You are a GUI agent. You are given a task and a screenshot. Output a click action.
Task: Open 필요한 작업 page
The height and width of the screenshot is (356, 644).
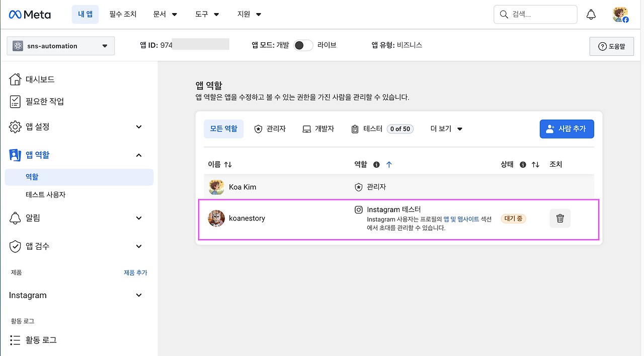(45, 101)
